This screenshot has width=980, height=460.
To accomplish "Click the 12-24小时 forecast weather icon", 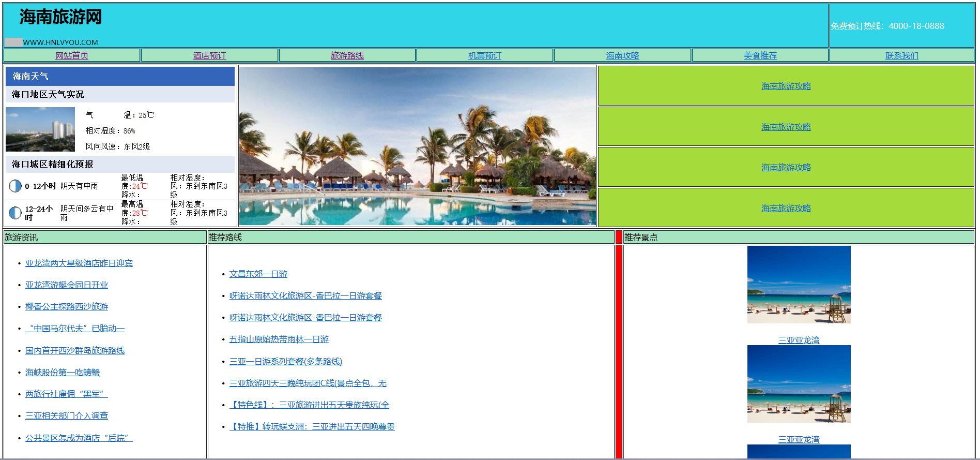I will 15,213.
